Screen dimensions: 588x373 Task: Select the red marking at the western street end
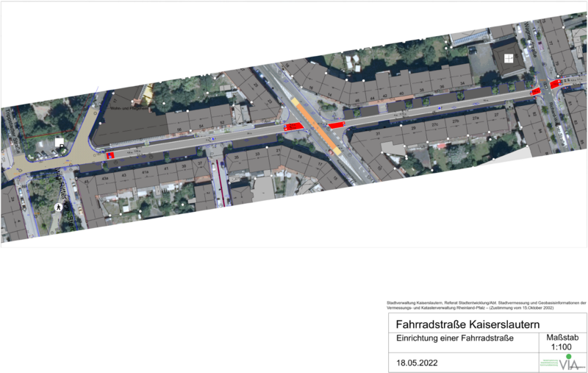[x=111, y=155]
